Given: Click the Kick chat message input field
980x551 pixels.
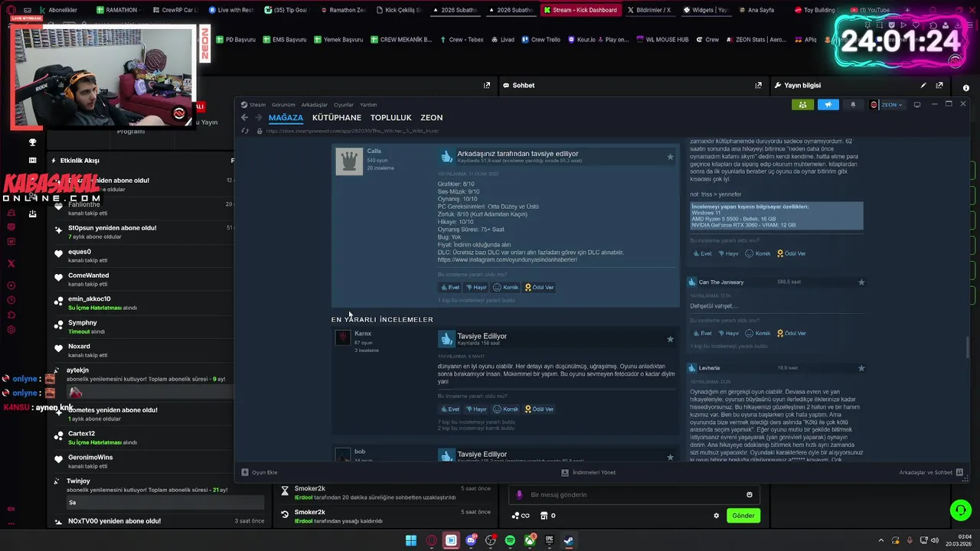Looking at the screenshot, I should coord(635,495).
